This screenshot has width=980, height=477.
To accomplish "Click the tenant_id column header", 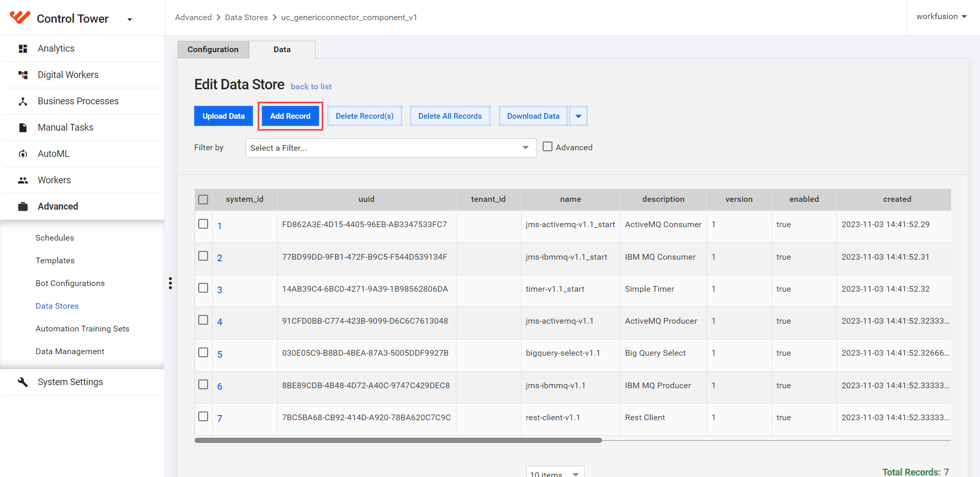I will [x=488, y=199].
